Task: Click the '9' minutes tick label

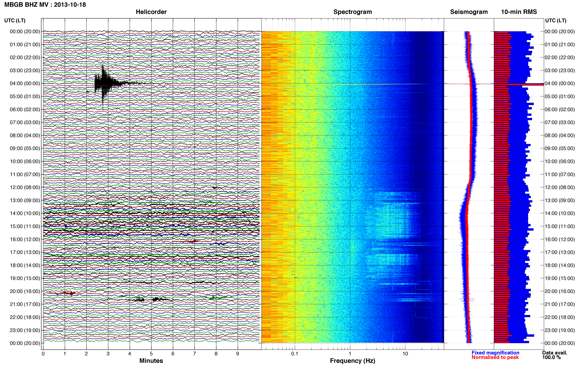Action: (x=238, y=354)
